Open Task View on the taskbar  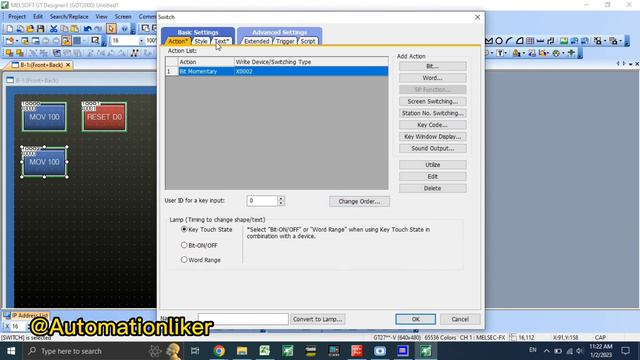(195, 351)
